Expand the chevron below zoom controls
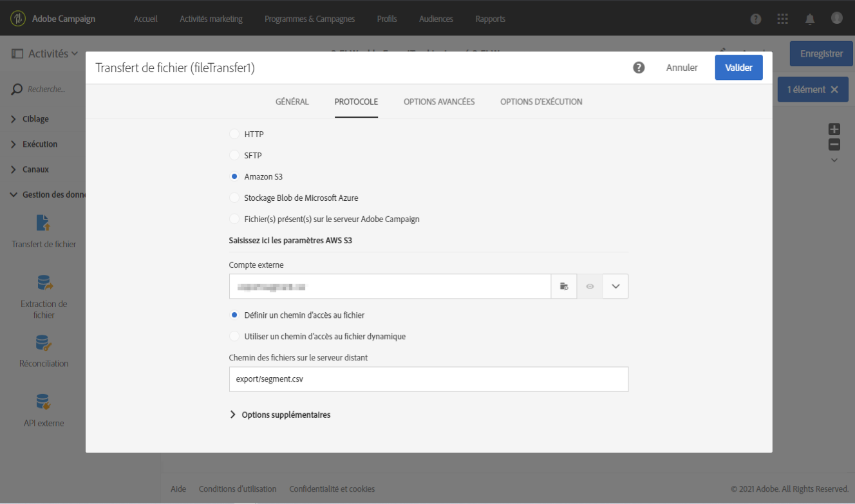This screenshot has width=855, height=504. coord(834,160)
